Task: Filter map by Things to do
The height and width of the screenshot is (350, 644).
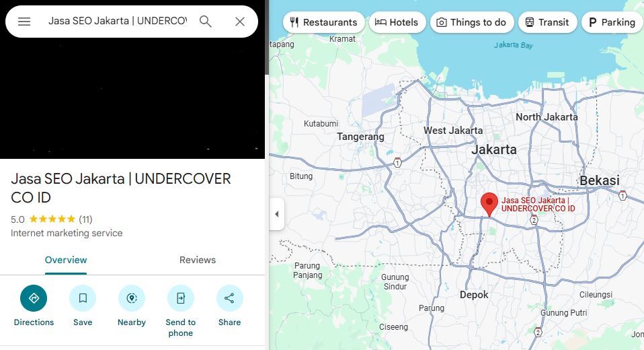Action: pyautogui.click(x=472, y=22)
